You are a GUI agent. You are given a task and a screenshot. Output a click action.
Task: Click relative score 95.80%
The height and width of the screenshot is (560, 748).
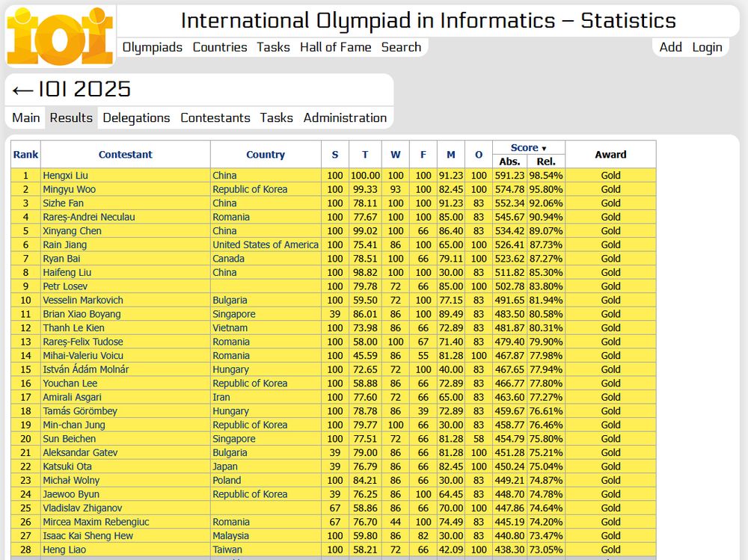pos(546,189)
